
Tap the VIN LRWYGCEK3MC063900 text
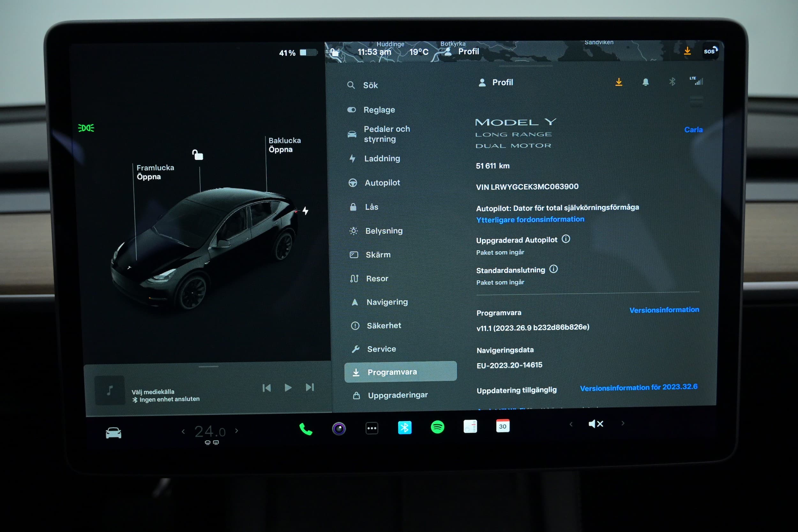527,187
